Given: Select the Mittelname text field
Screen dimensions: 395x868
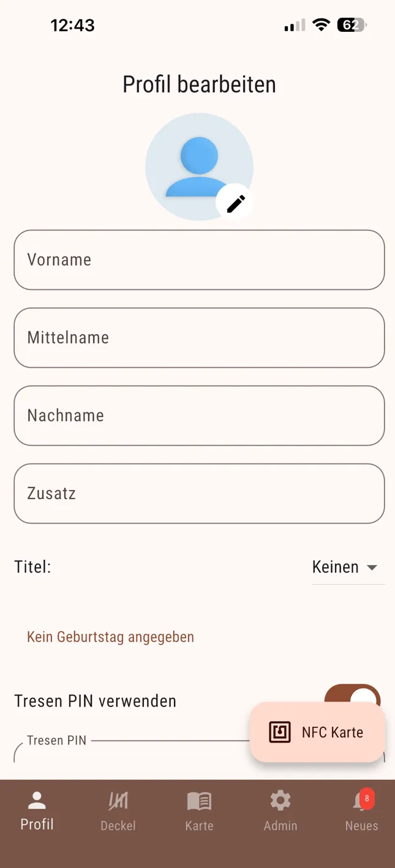Looking at the screenshot, I should tap(199, 338).
